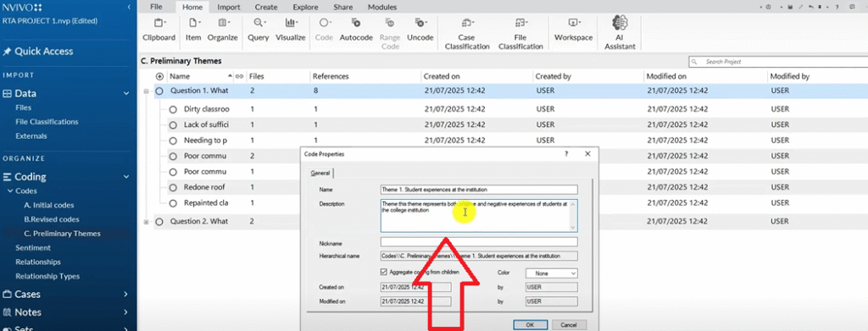Switch to the Explore ribbon tab
This screenshot has height=331, width=868.
[305, 7]
